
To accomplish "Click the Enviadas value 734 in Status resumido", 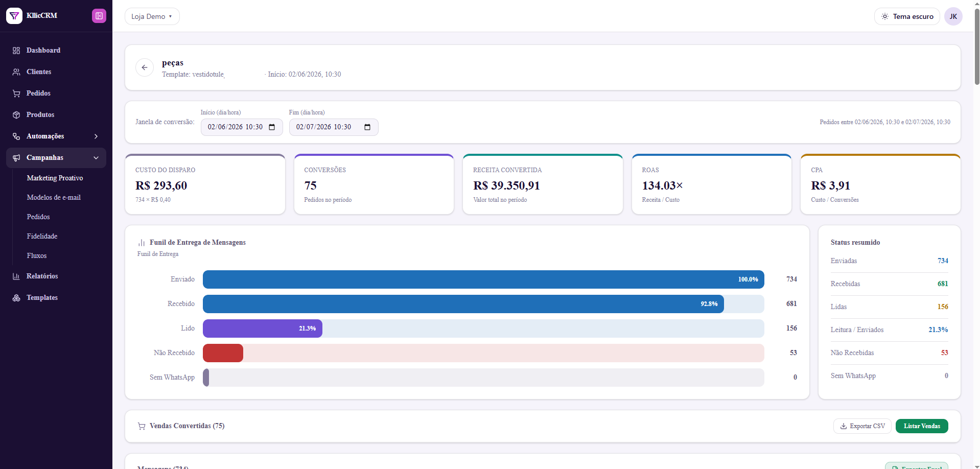I will pyautogui.click(x=943, y=261).
